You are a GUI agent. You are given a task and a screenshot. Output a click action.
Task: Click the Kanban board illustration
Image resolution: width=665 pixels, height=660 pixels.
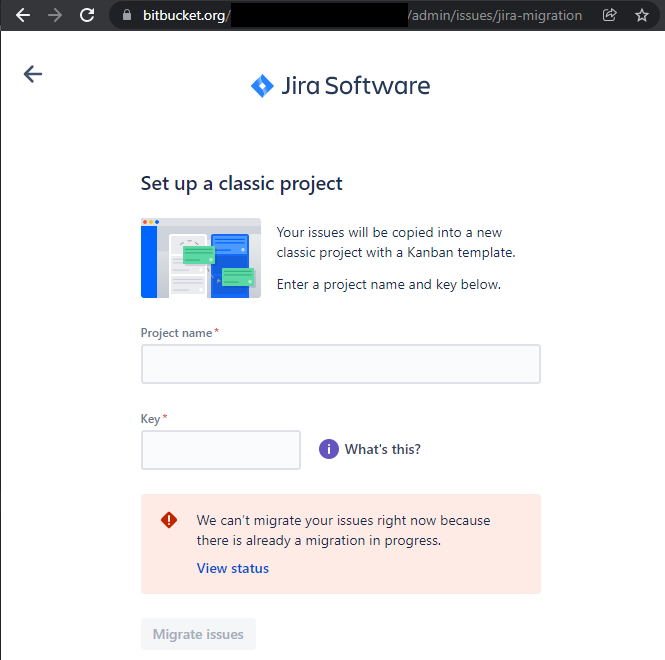tap(201, 258)
